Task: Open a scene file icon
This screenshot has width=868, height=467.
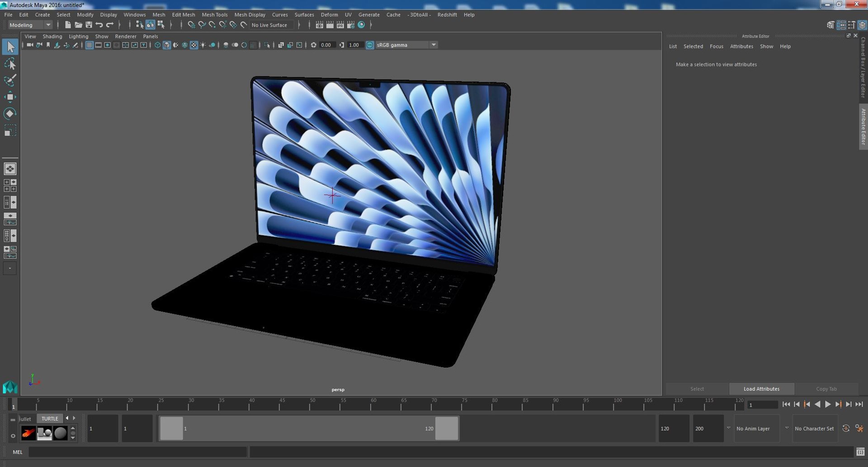Action: click(78, 25)
